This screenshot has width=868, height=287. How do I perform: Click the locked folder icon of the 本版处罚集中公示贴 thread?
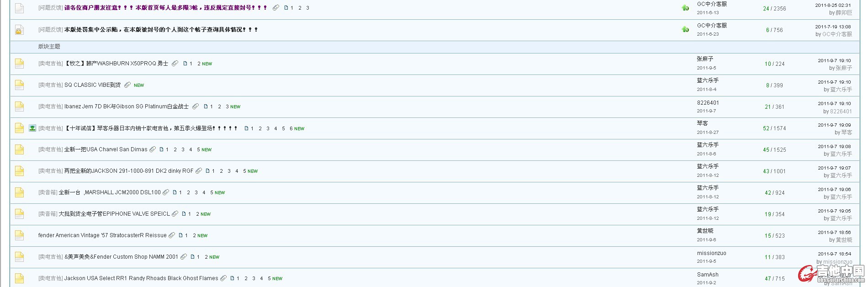tap(19, 30)
